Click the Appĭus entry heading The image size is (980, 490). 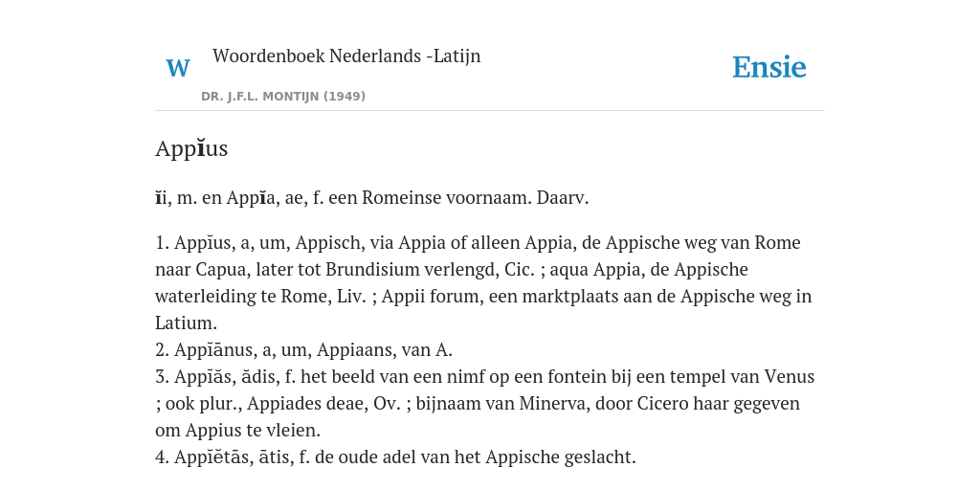click(191, 148)
